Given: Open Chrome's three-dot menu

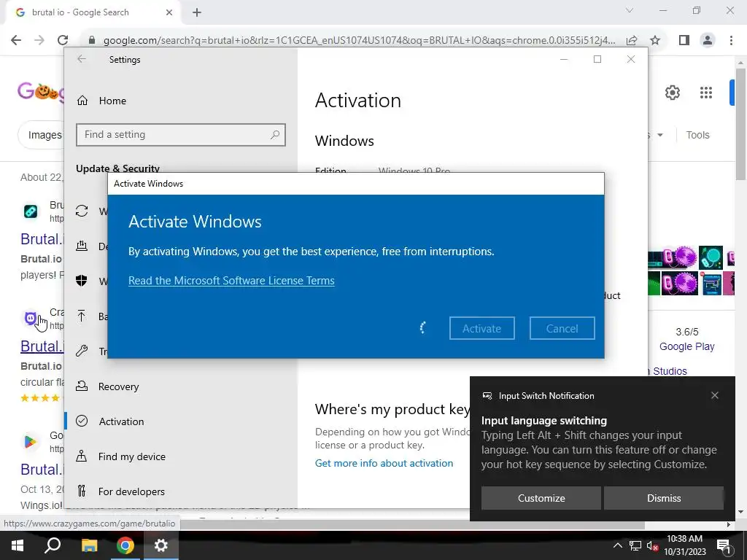Looking at the screenshot, I should 731,41.
